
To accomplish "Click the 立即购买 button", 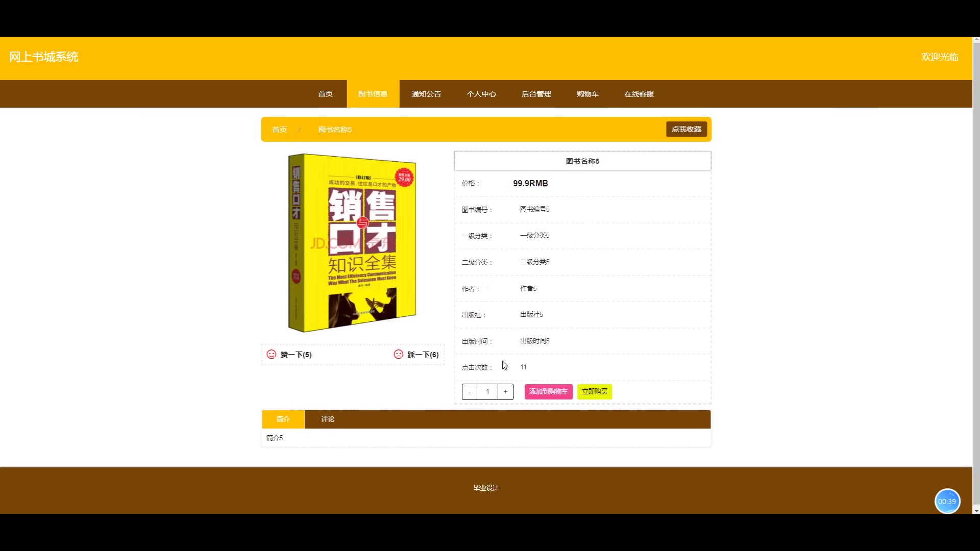I will (x=595, y=391).
